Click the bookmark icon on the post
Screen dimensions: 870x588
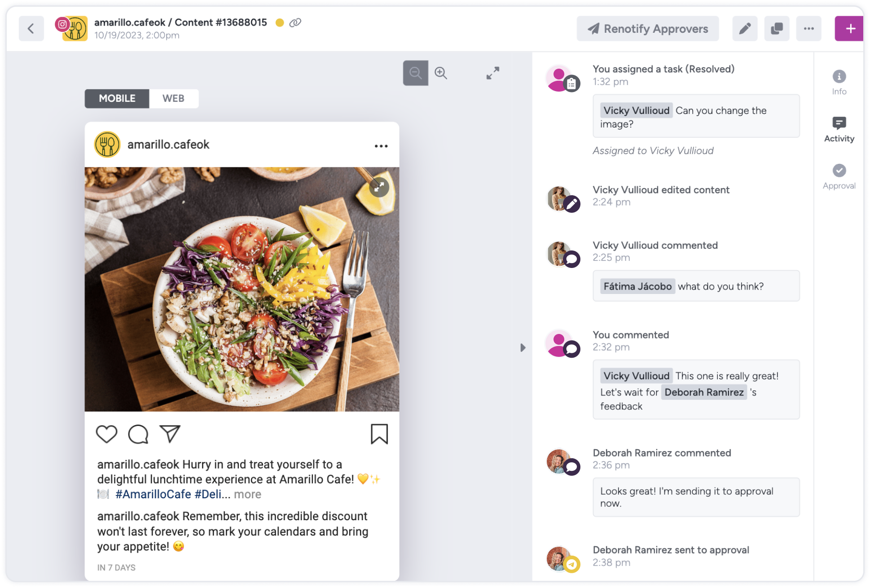pyautogui.click(x=379, y=434)
